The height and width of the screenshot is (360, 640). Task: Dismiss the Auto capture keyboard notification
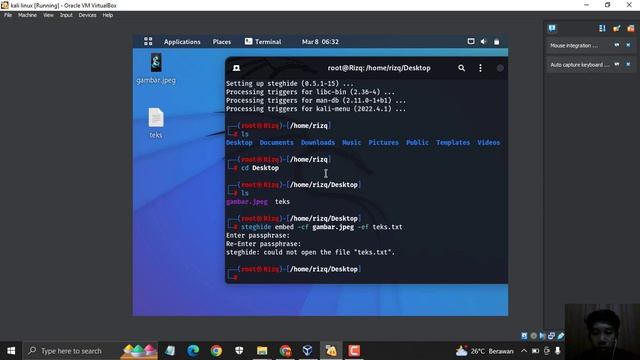point(628,64)
